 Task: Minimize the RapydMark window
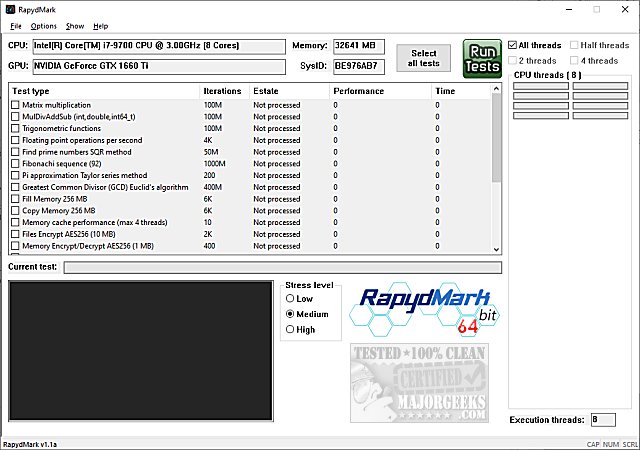point(569,9)
